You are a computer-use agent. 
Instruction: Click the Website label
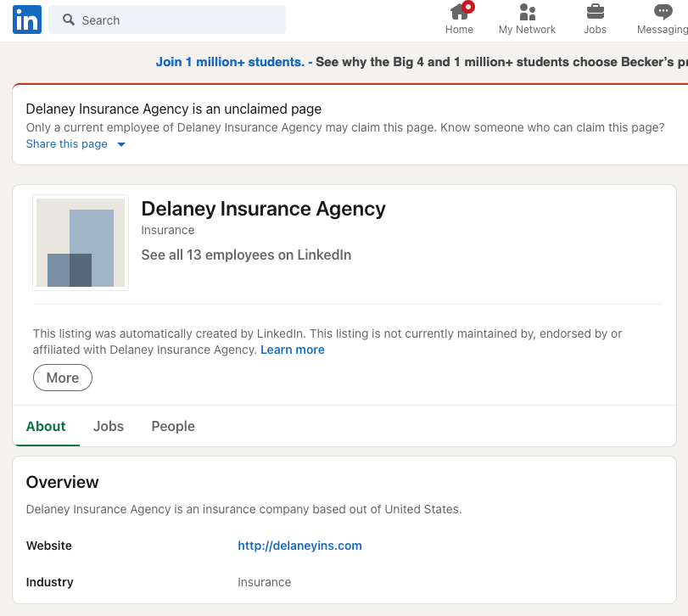(49, 546)
